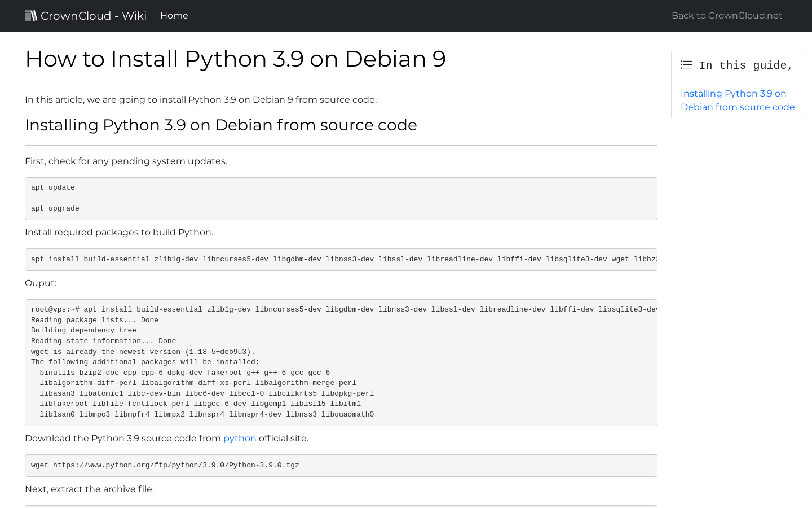The image size is (812, 508).
Task: Click 'The following additional packages' output line
Action: tap(145, 362)
